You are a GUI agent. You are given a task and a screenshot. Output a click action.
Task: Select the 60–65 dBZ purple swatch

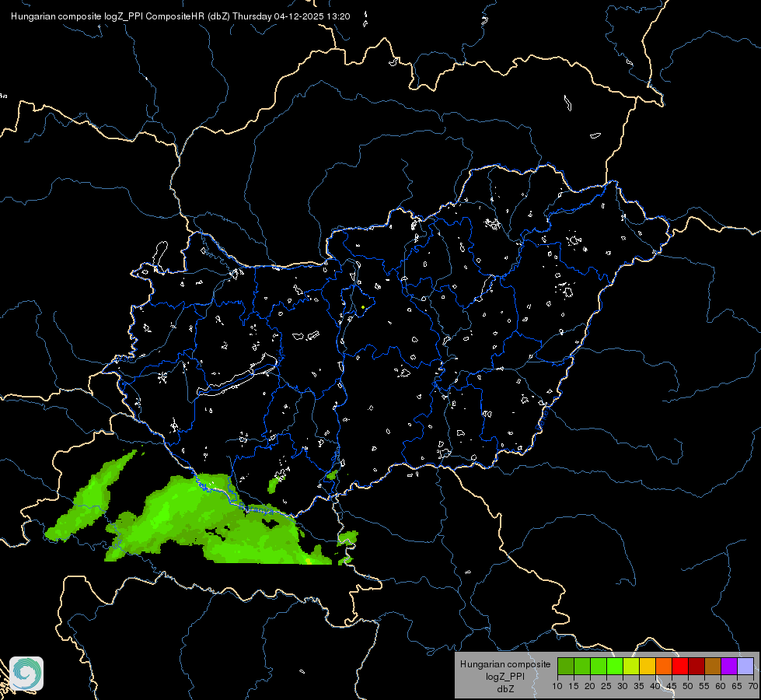pyautogui.click(x=729, y=666)
